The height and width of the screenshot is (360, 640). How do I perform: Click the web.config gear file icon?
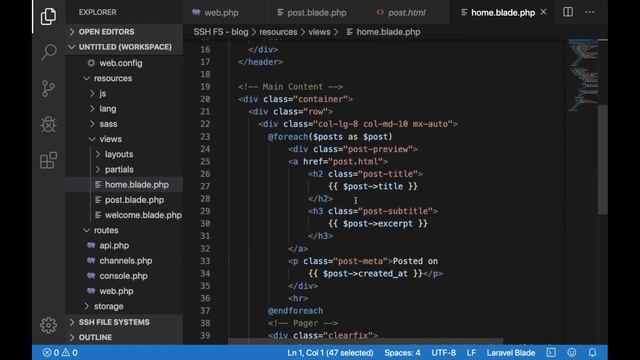[x=91, y=63]
